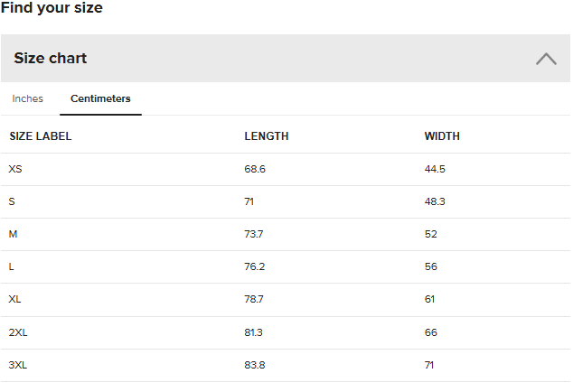Select the XS size label row
Image resolution: width=573 pixels, height=392 pixels.
tap(15, 169)
